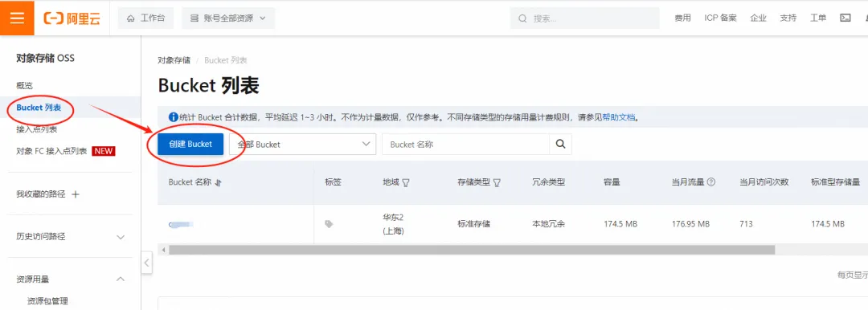868x310 pixels.
Task: Go to 概览 in sidebar
Action: (25, 86)
